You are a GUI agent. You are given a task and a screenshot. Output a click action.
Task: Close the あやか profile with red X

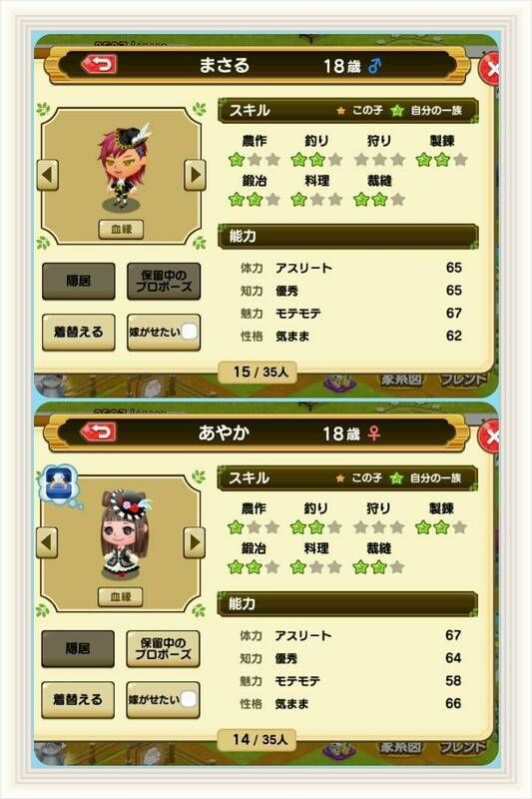click(489, 436)
